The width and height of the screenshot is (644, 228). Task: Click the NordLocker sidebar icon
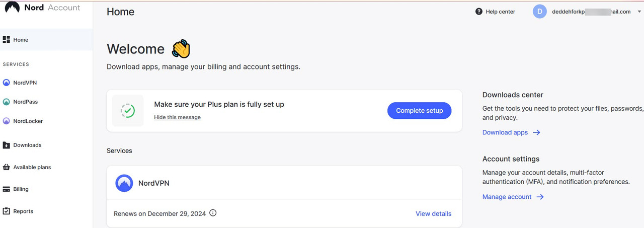click(x=7, y=121)
